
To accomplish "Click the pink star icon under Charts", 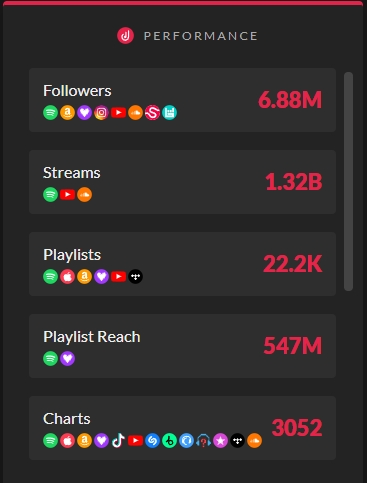I will tap(220, 441).
